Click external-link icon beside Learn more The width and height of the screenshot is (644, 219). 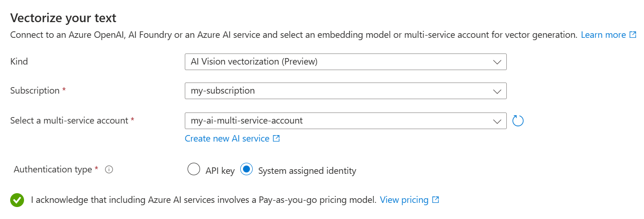[x=633, y=35]
